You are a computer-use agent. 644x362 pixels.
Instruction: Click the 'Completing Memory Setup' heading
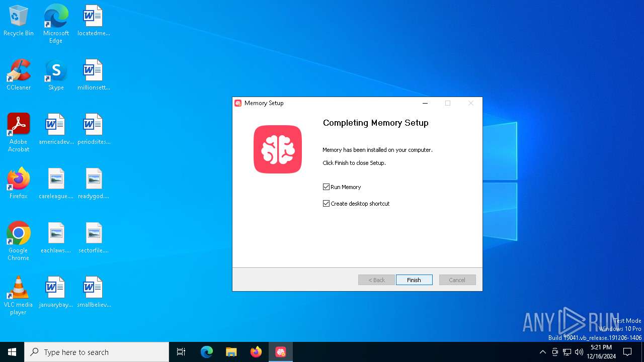[x=376, y=123]
